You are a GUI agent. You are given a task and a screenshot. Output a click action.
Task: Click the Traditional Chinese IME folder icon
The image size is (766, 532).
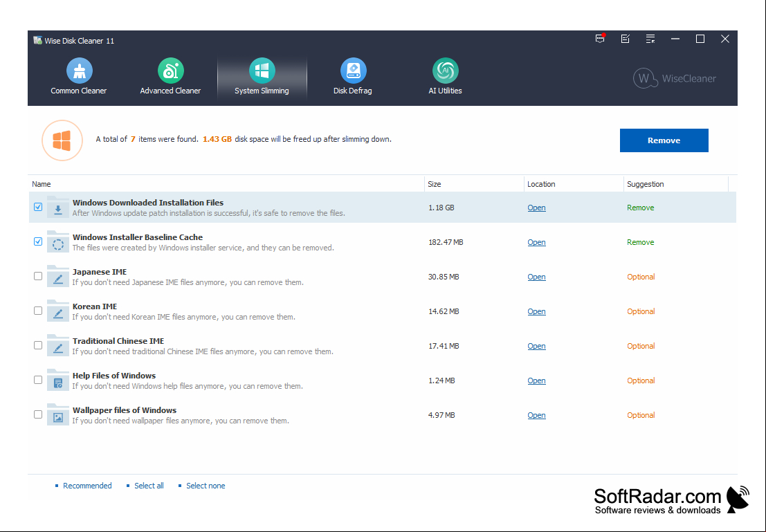coord(57,346)
